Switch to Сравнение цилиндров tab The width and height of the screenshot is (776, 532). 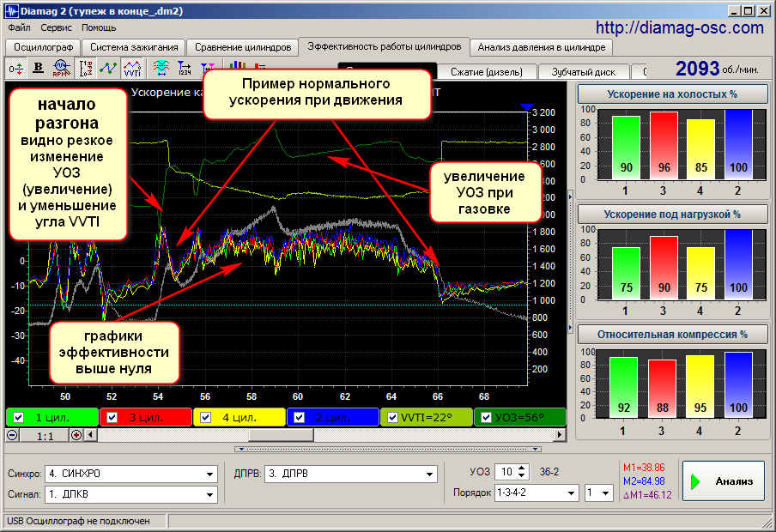[x=242, y=47]
